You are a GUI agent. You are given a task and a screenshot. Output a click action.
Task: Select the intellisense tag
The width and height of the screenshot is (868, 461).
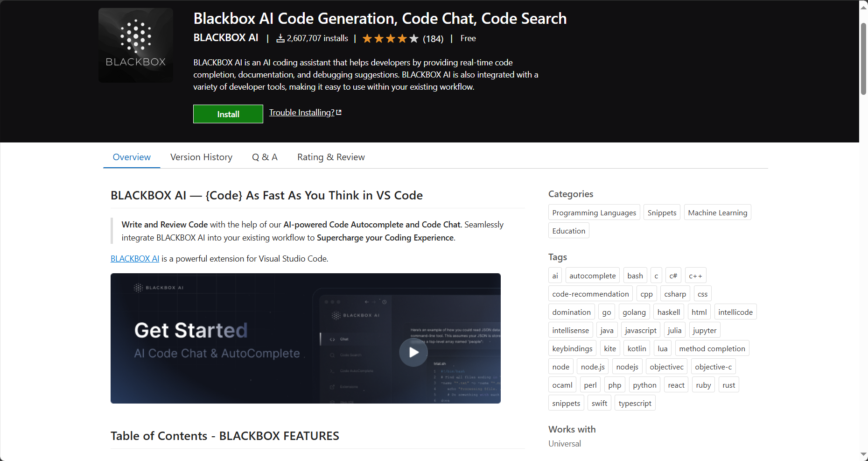point(571,330)
